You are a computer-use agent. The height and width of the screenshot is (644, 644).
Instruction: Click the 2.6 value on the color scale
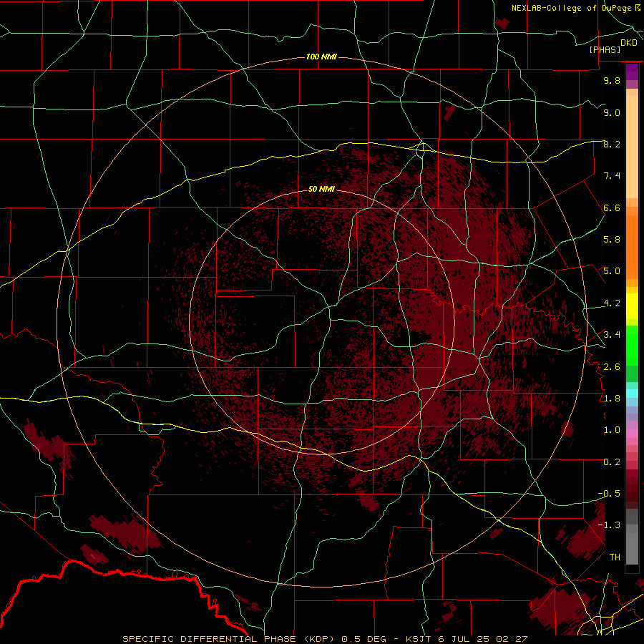[x=612, y=367]
